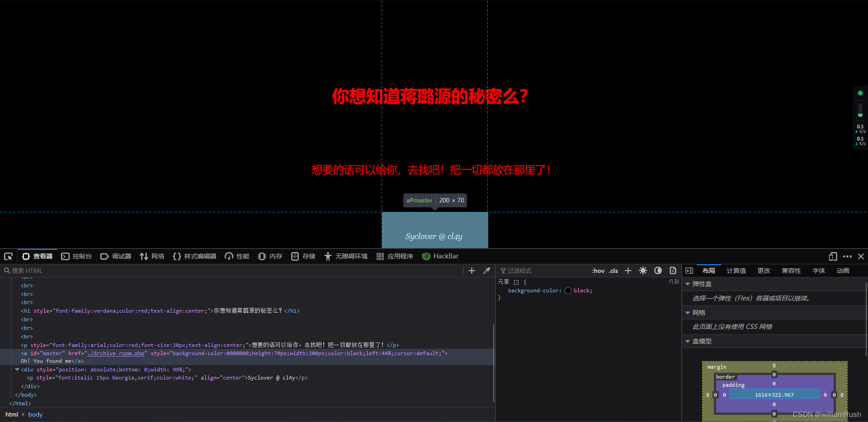The image size is (868, 422).
Task: Focus the Search HTML field
Action: pos(233,271)
